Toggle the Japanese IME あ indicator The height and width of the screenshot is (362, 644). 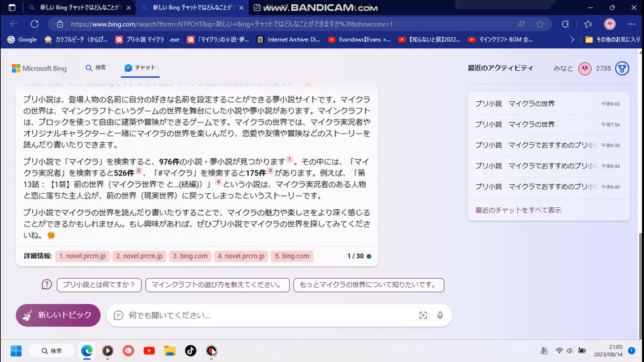click(544, 351)
